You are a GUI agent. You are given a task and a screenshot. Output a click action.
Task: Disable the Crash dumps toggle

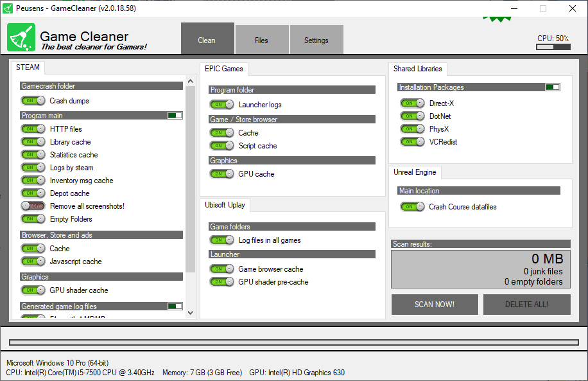pyautogui.click(x=33, y=100)
